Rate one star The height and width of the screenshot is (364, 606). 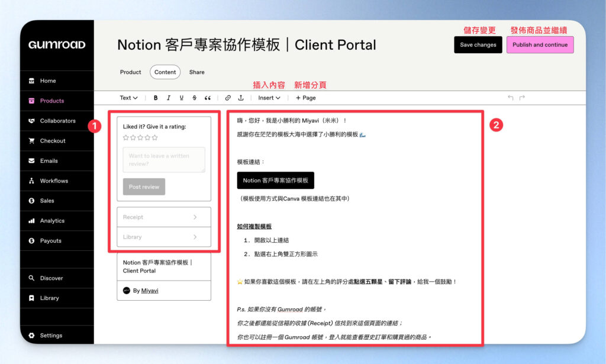(125, 137)
